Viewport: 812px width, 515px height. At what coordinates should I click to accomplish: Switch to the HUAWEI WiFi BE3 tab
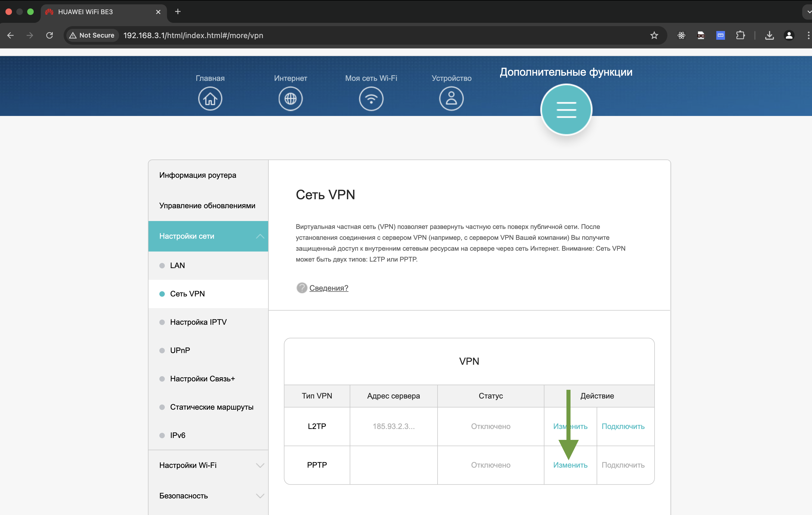85,12
